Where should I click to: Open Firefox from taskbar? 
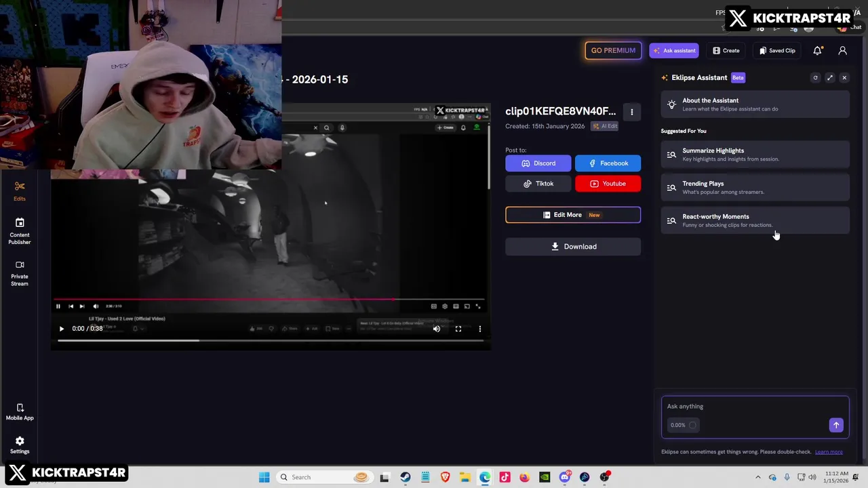[524, 477]
